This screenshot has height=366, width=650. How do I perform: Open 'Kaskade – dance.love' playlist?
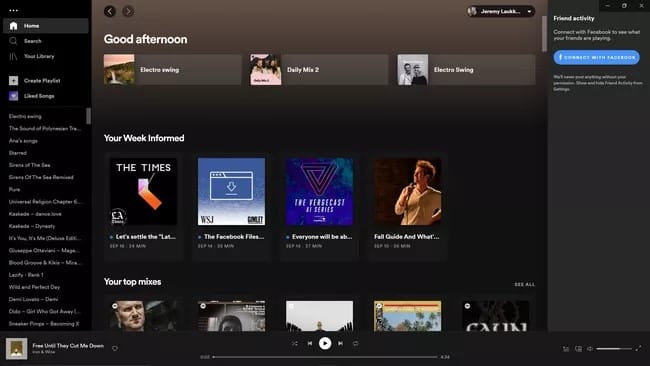(x=35, y=214)
